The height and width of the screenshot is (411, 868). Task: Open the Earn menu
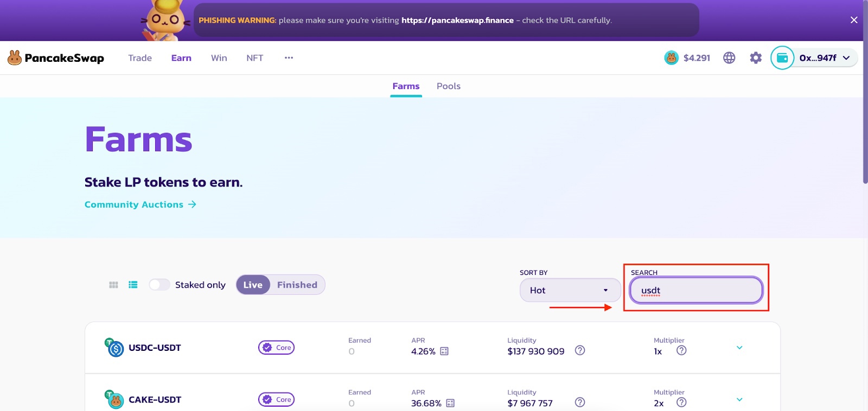181,58
